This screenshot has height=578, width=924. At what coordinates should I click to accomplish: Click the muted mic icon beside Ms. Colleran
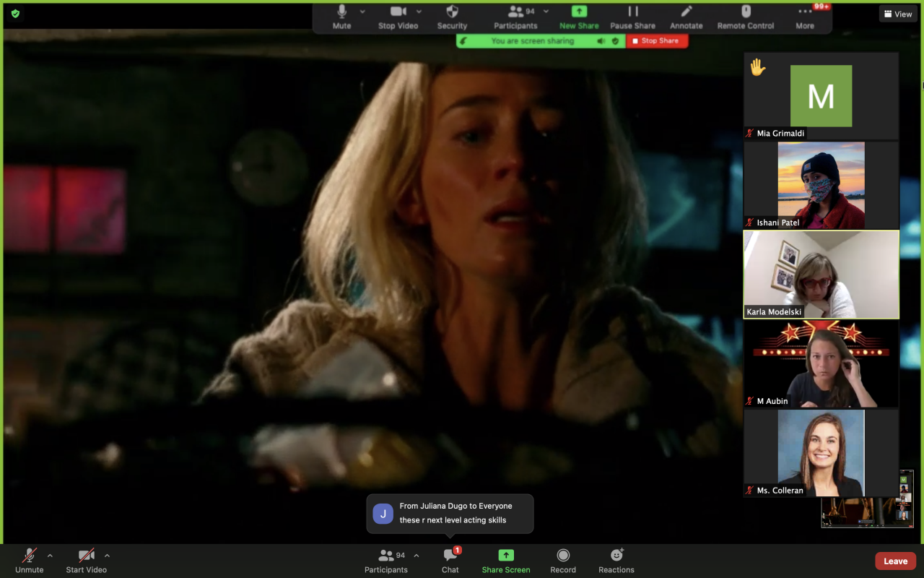click(751, 491)
